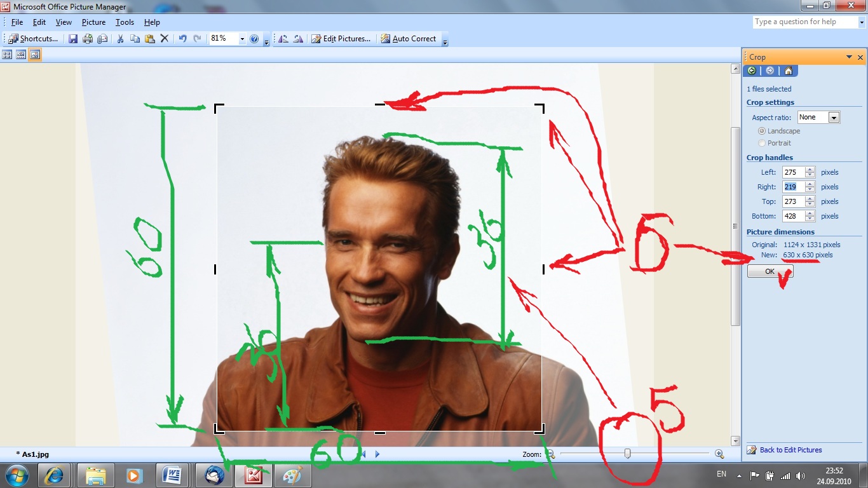Open the View menu
The width and height of the screenshot is (868, 488).
coord(64,22)
